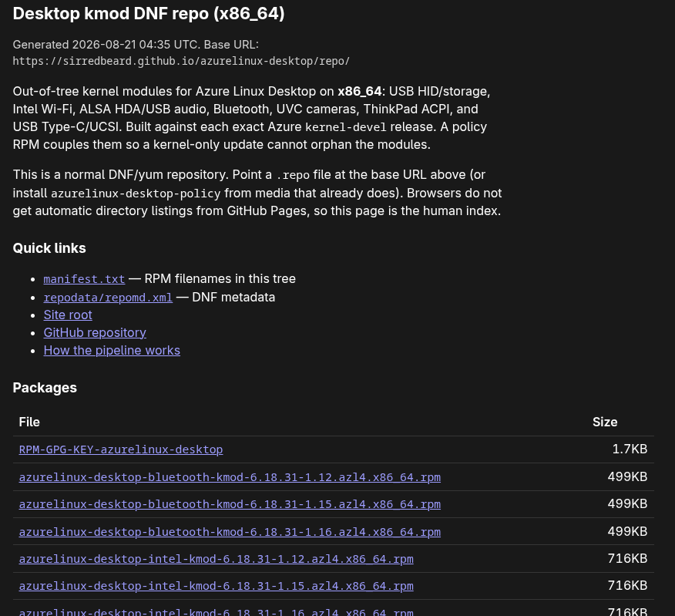The image size is (675, 616).
Task: Click 499KB size for bluetooth-kmod 1.15
Action: click(628, 503)
